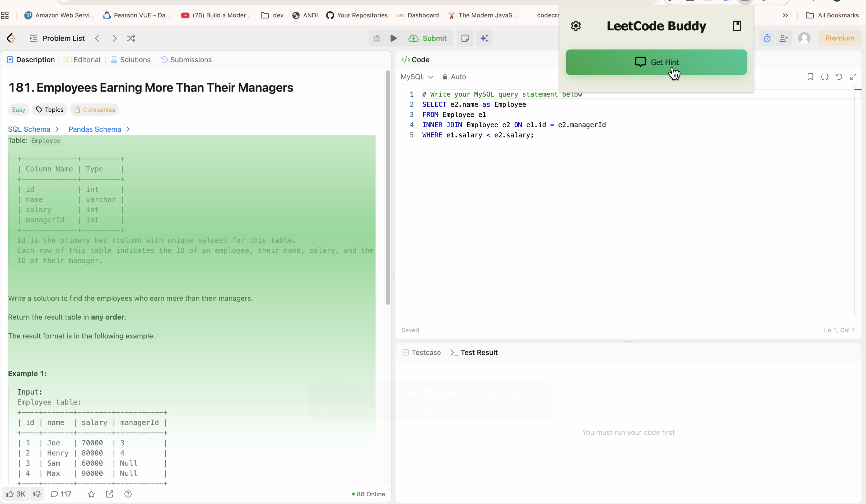Image resolution: width=866 pixels, height=504 pixels.
Task: Click the description panel vertical scrollbar
Action: [x=388, y=187]
